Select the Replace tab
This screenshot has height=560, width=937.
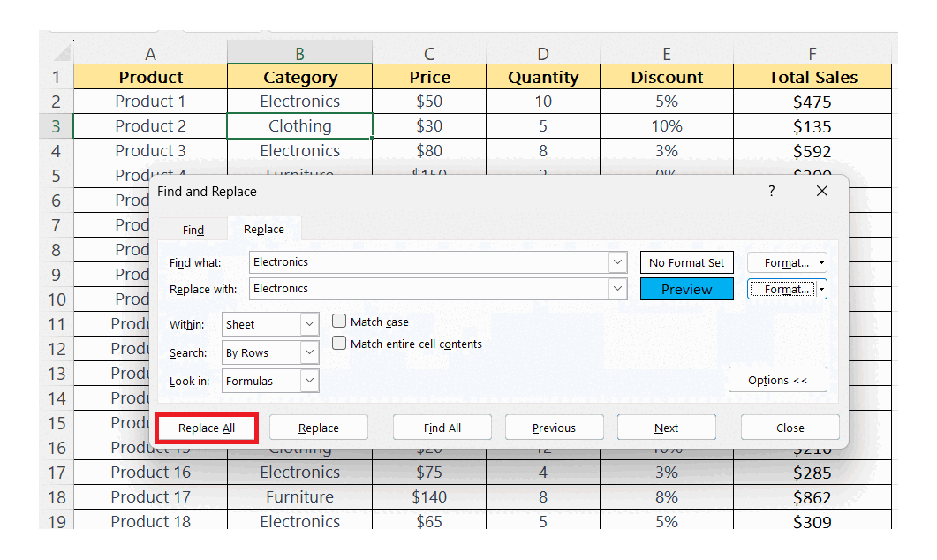[263, 229]
